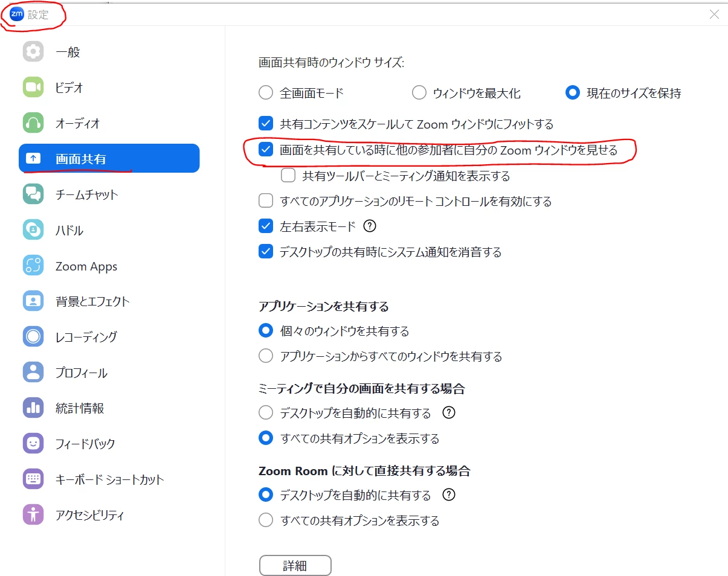Click the Keyboard Shortcuts keyboard icon
Image resolution: width=728 pixels, height=576 pixels.
point(33,479)
